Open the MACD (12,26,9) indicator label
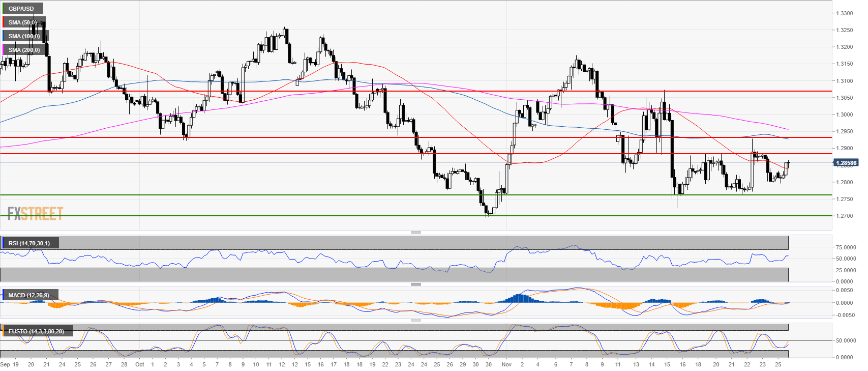This screenshot has height=371, width=868. pyautogui.click(x=28, y=295)
